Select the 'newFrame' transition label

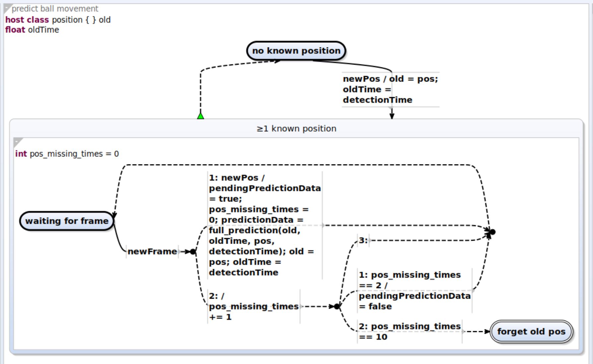pyautogui.click(x=152, y=252)
